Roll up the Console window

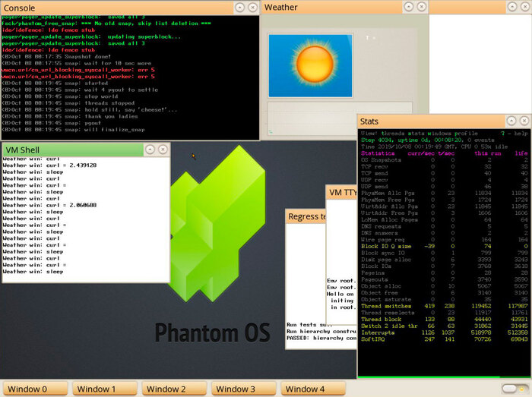pyautogui.click(x=239, y=7)
